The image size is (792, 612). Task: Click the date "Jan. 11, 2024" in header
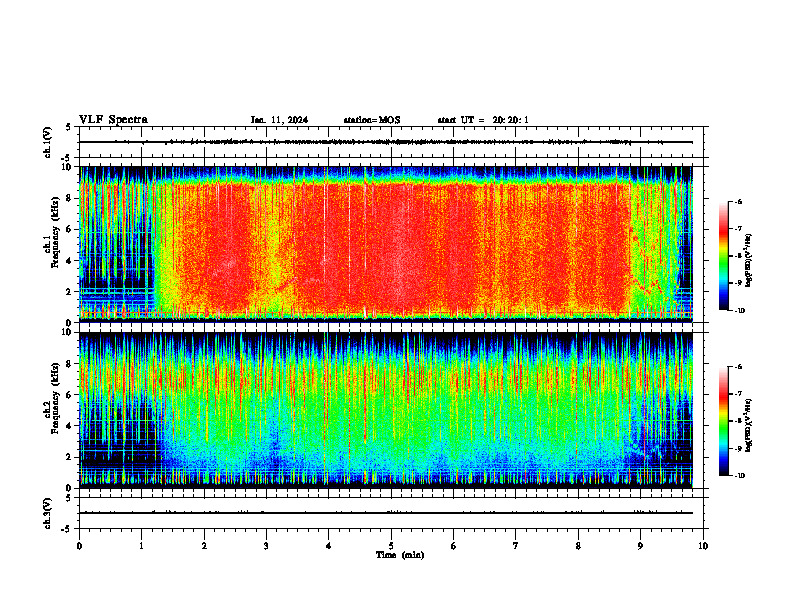[279, 120]
